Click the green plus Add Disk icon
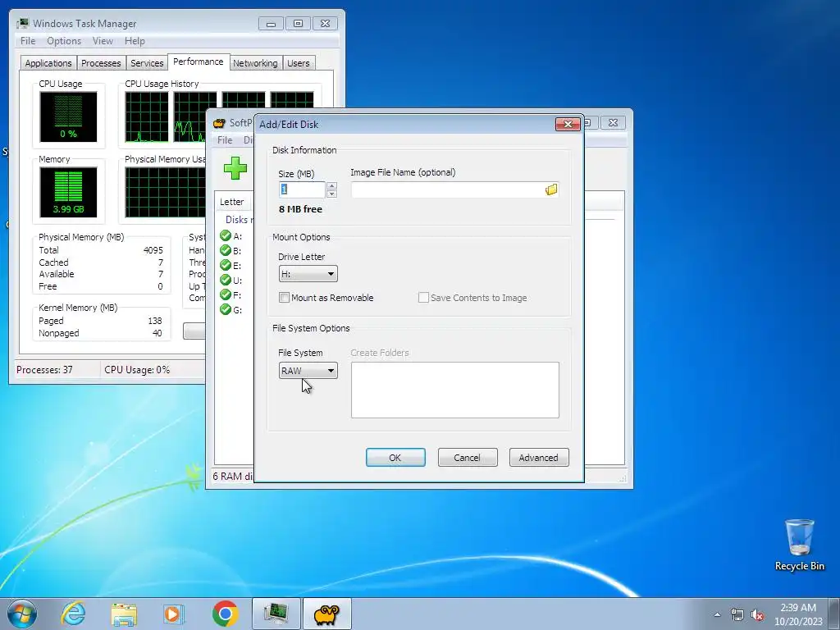This screenshot has height=630, width=840. coord(235,168)
